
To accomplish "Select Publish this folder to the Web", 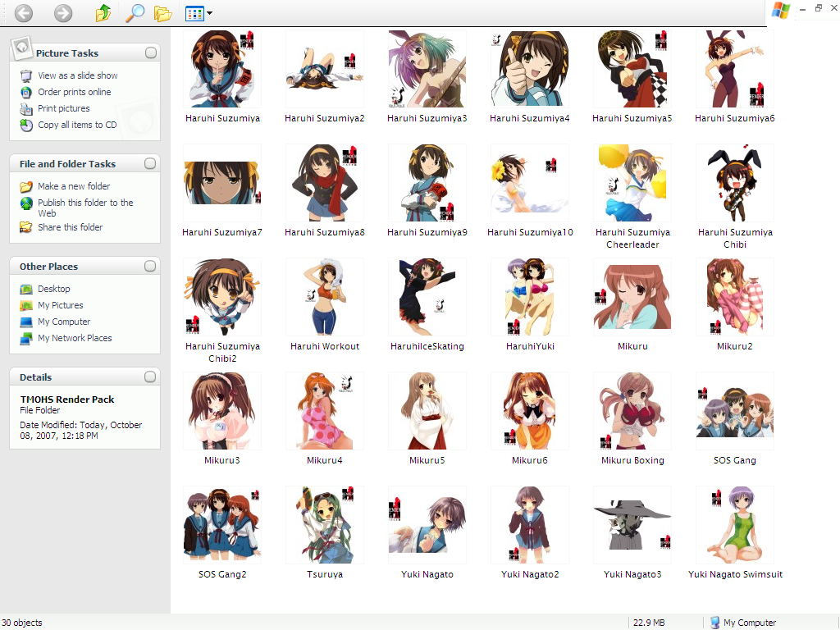I will (x=85, y=208).
